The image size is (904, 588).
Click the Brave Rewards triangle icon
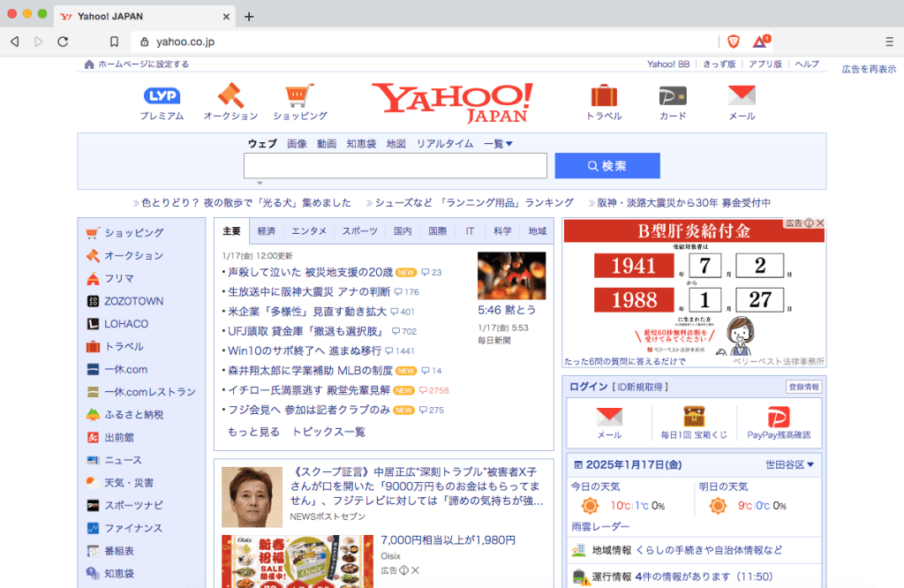[x=760, y=41]
